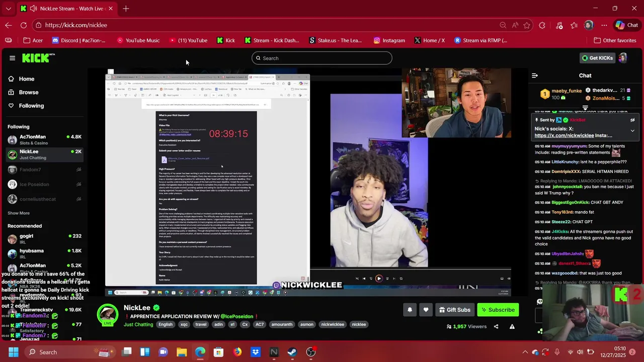Open the @IcePoseidon mention in title
This screenshot has width=644, height=362.
click(x=236, y=317)
